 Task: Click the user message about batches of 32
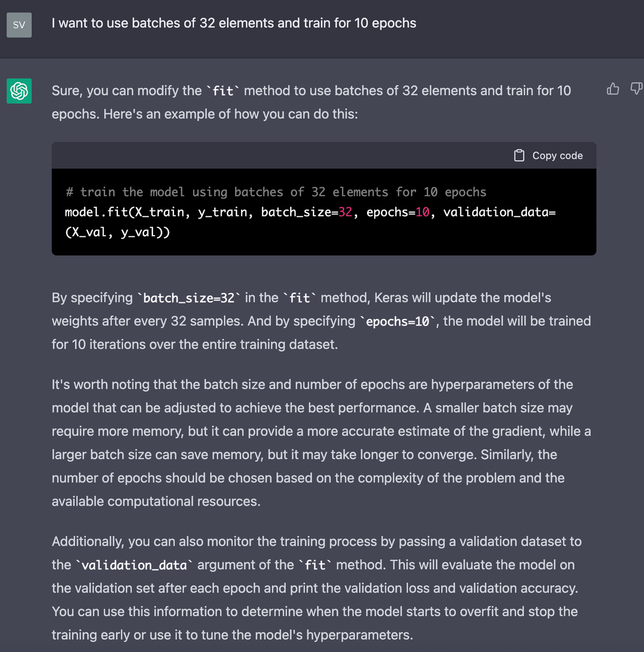pyautogui.click(x=233, y=23)
